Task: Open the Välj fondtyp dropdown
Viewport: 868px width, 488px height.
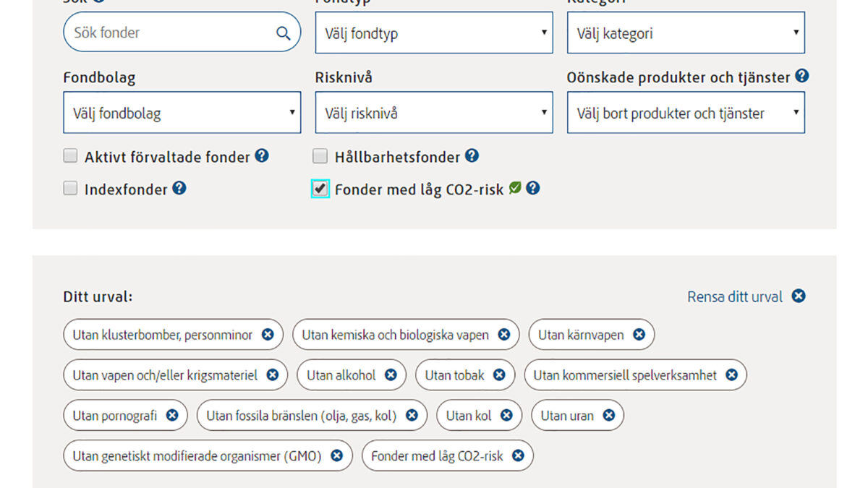Action: pyautogui.click(x=434, y=33)
